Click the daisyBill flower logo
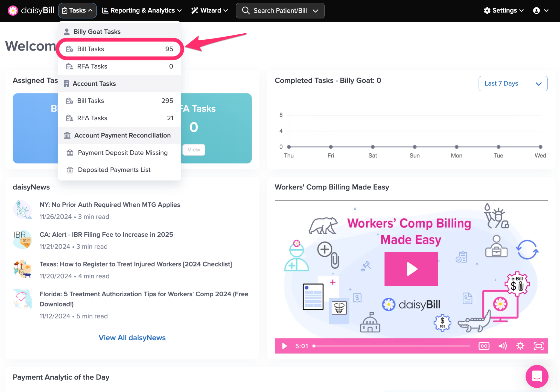560x392 pixels. tap(13, 10)
